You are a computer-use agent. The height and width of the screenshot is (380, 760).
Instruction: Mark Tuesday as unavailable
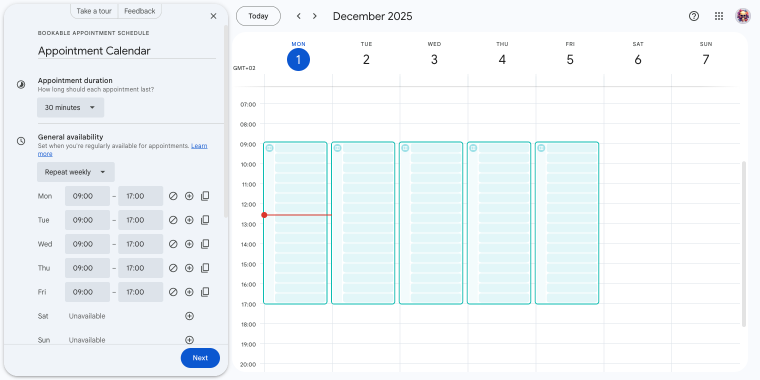click(173, 220)
